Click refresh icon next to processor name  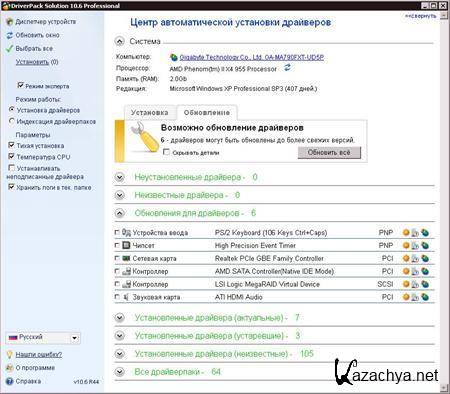(287, 68)
